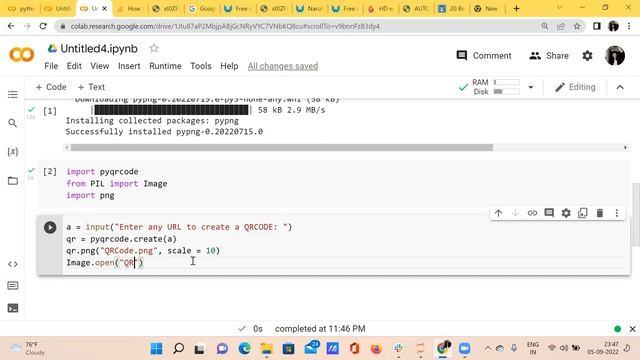Share the notebook
This screenshot has height=360, width=640.
point(549,56)
